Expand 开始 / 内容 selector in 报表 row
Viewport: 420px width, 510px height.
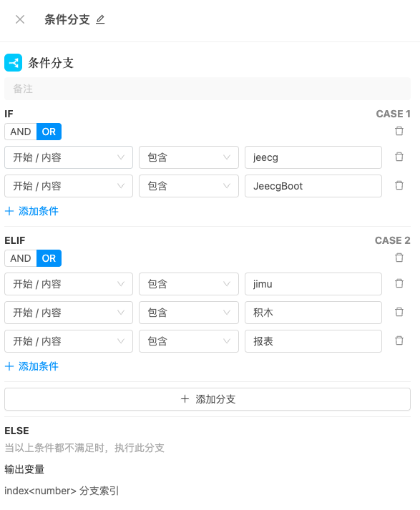pyautogui.click(x=69, y=341)
